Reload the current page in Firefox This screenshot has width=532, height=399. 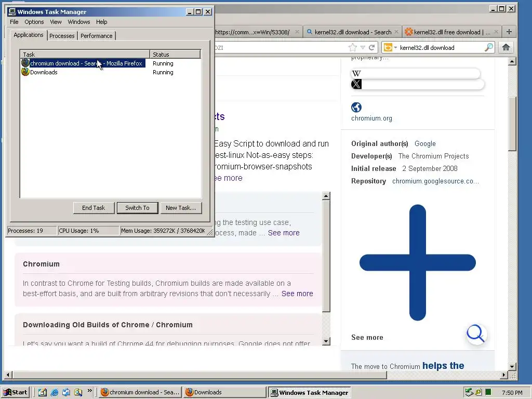click(x=372, y=47)
